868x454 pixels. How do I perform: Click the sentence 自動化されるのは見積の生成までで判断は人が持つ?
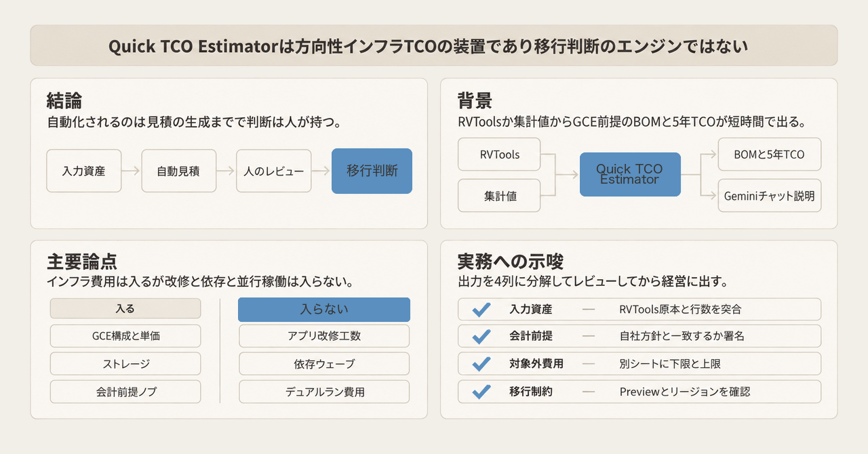193,123
